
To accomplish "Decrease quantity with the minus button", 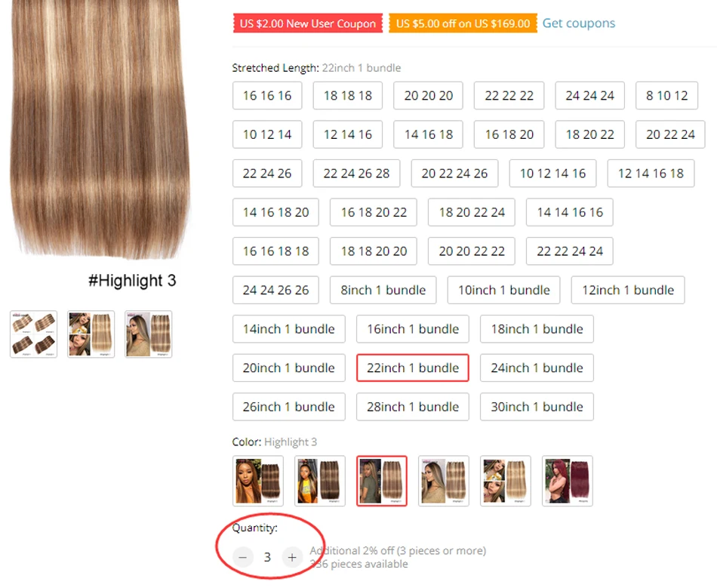I will [243, 557].
